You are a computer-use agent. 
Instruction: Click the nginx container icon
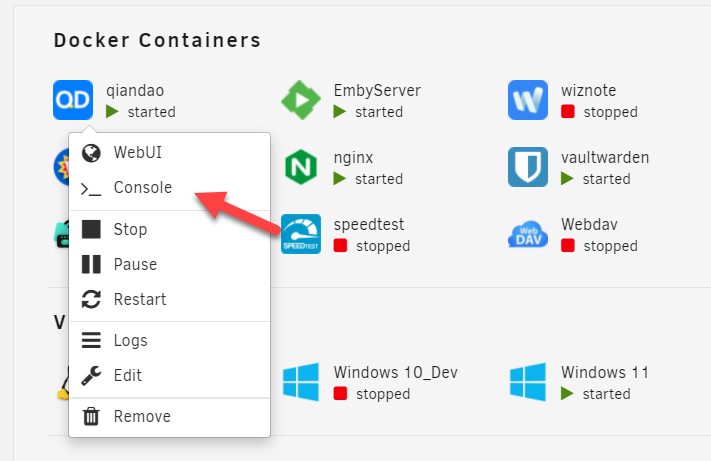coord(300,167)
